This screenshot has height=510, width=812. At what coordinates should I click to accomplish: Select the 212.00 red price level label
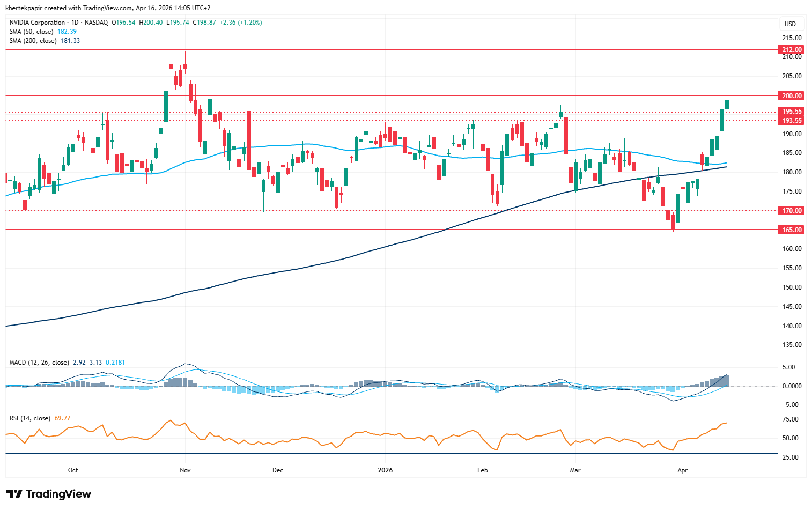click(792, 49)
